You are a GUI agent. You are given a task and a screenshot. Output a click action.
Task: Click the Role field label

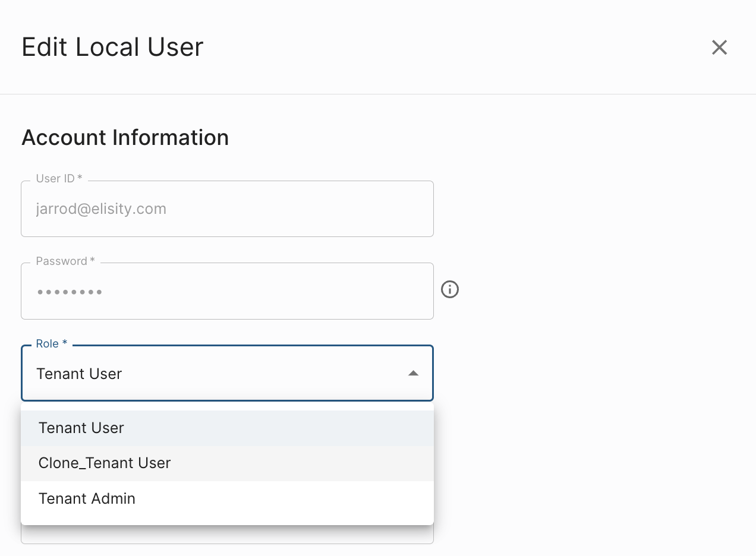(51, 344)
